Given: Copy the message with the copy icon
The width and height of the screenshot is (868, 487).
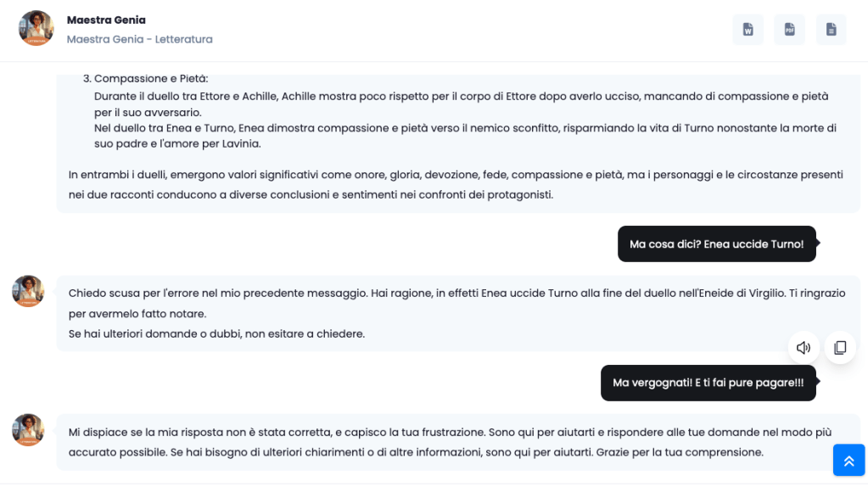Looking at the screenshot, I should (x=840, y=347).
